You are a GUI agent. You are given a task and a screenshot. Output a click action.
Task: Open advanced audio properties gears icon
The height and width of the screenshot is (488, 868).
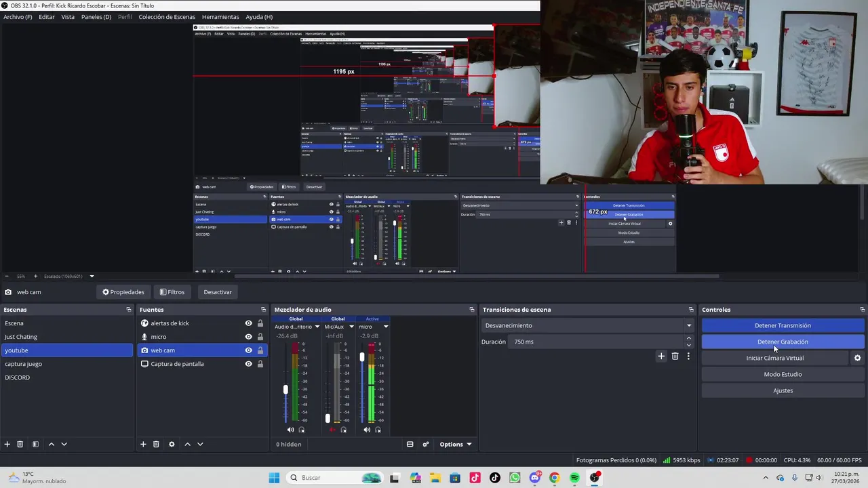[426, 444]
